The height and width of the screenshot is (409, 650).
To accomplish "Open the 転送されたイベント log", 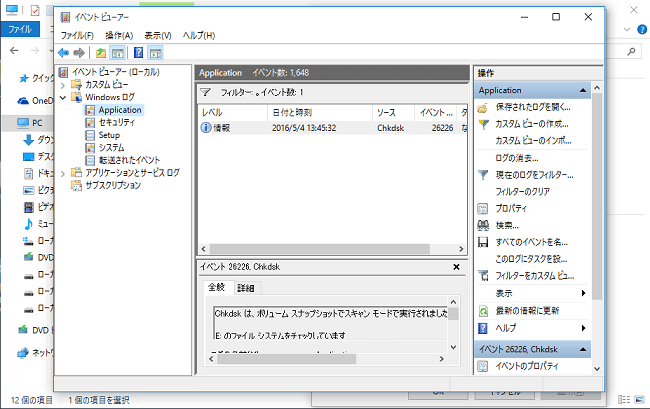I will pos(129,160).
